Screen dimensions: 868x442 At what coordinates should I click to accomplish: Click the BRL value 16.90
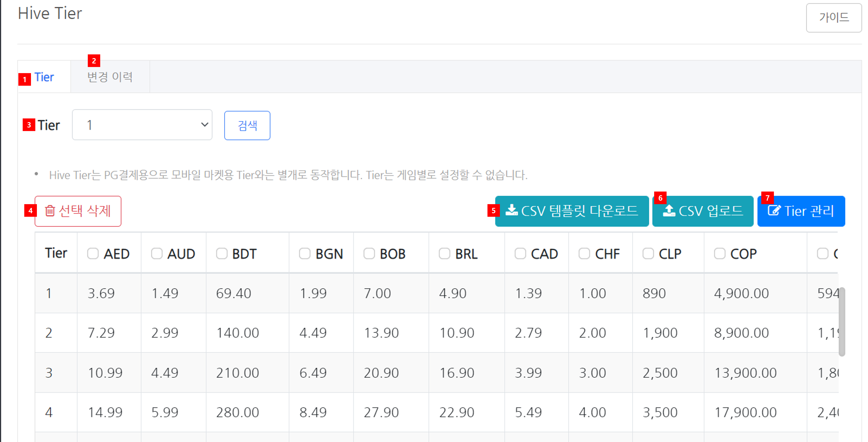point(457,373)
